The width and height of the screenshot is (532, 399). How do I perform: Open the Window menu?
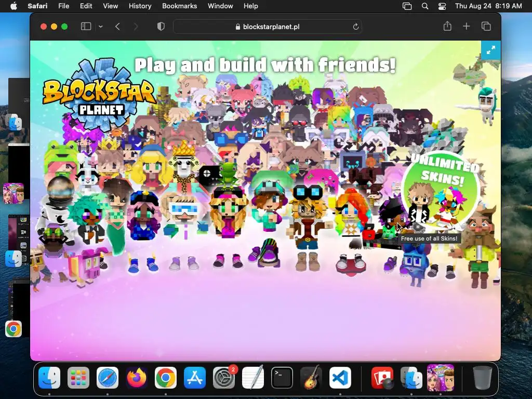click(x=220, y=6)
